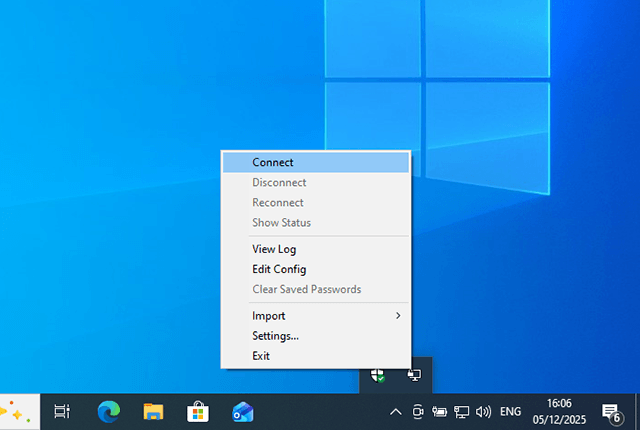Click the battery tray icon
This screenshot has width=640, height=430.
tap(440, 411)
